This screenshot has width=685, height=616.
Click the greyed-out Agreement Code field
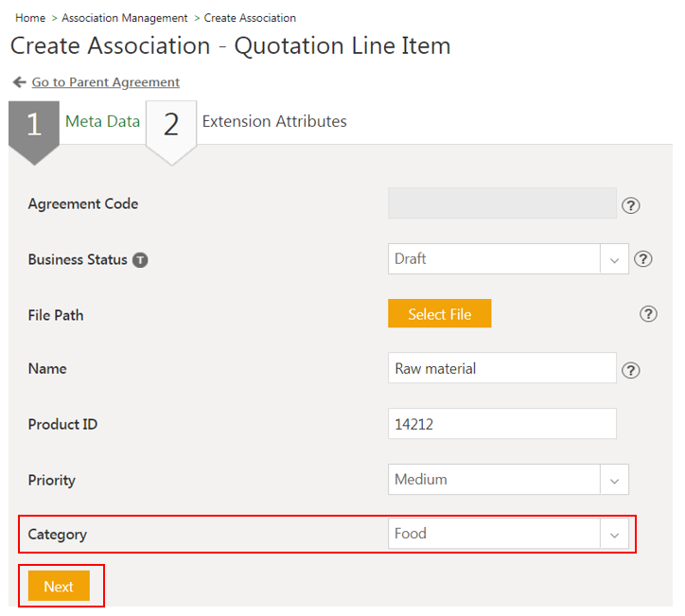point(501,203)
